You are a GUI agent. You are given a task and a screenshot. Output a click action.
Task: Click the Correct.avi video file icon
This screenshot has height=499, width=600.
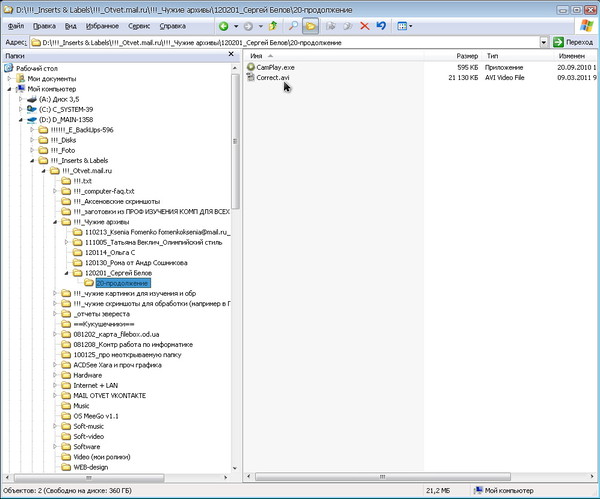click(x=251, y=77)
